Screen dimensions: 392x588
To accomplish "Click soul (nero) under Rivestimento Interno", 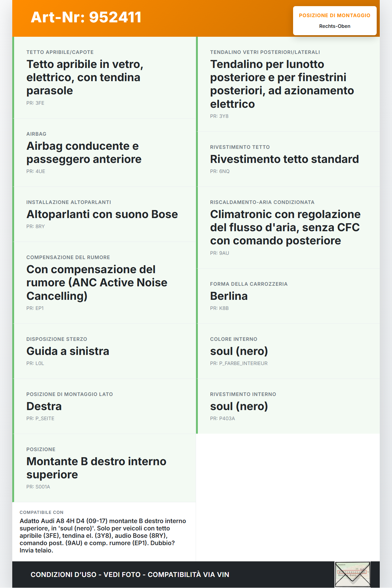I will (x=239, y=406).
